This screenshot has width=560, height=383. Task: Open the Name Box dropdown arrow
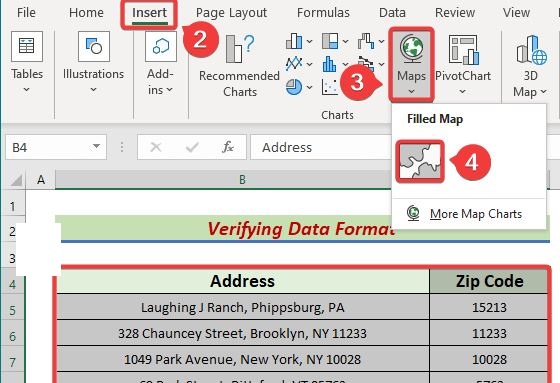[96, 146]
